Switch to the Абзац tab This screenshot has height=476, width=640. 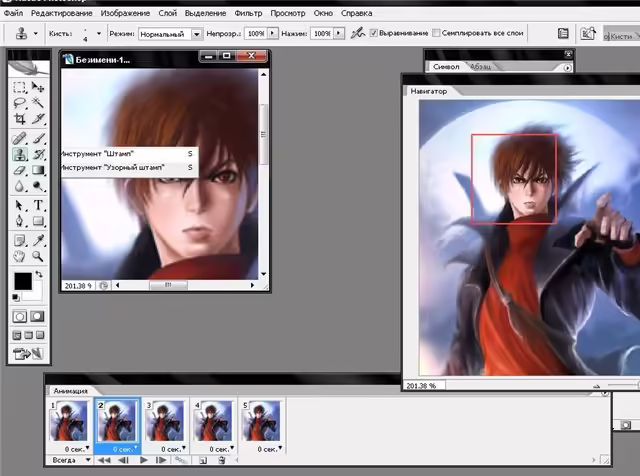[480, 67]
